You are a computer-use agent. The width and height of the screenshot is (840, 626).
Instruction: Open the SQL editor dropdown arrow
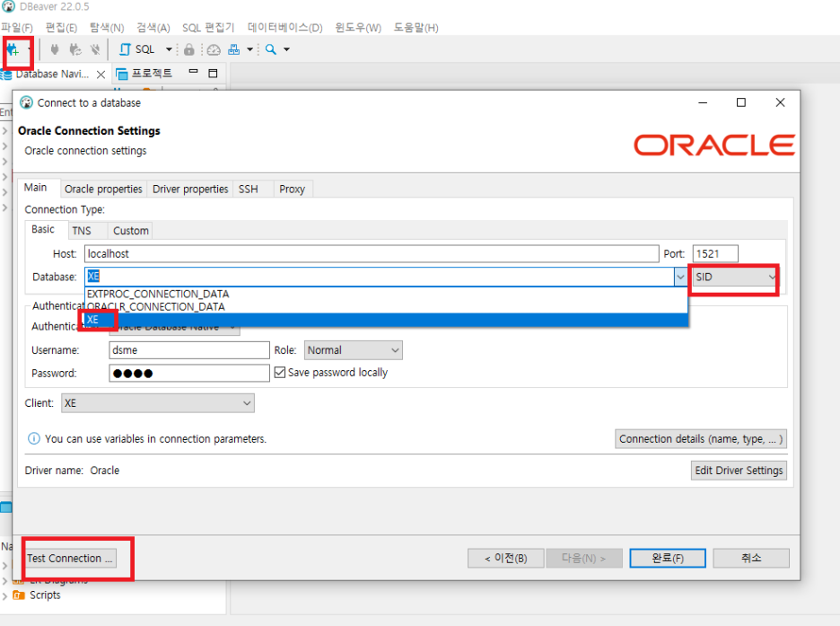coord(170,49)
